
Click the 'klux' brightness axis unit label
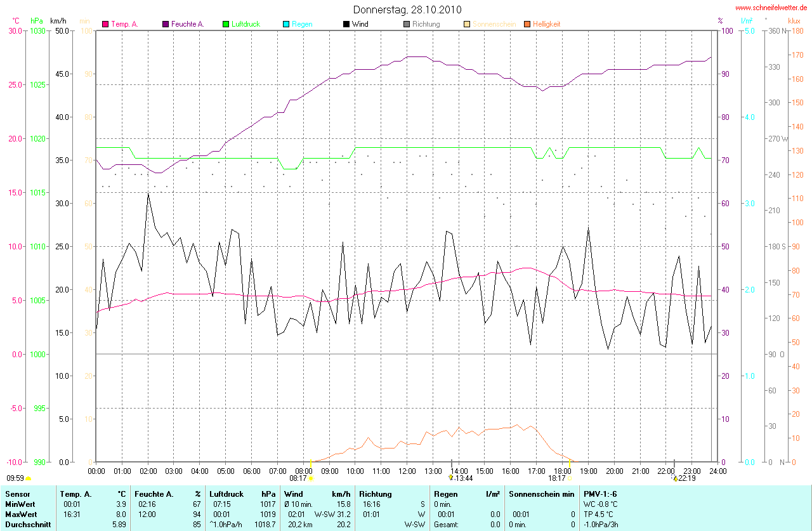pyautogui.click(x=793, y=21)
